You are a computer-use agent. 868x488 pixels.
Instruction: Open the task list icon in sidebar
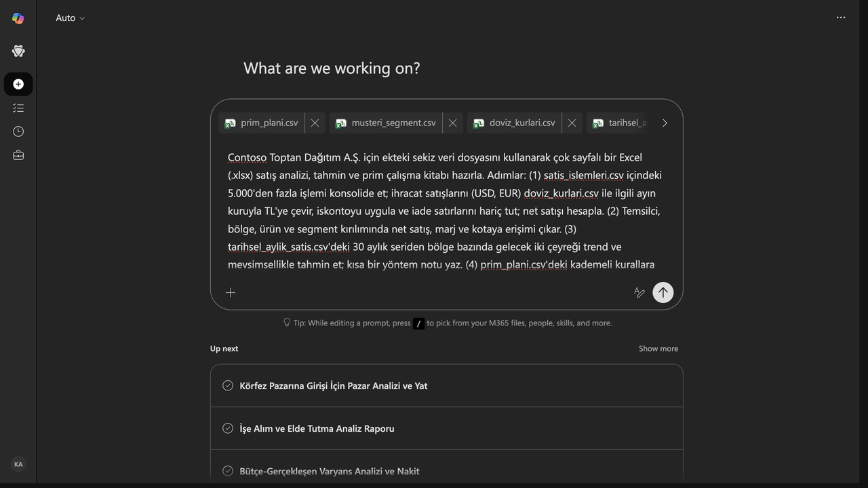[x=18, y=108]
